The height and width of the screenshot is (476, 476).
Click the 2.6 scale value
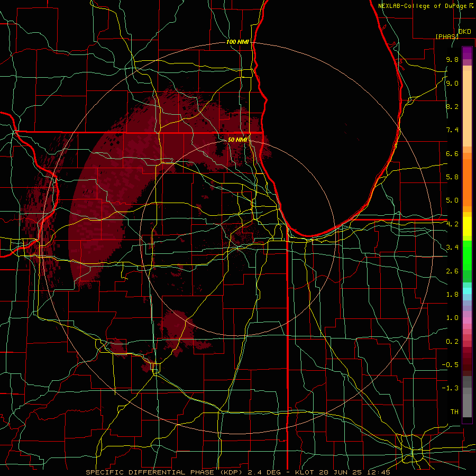(x=452, y=271)
